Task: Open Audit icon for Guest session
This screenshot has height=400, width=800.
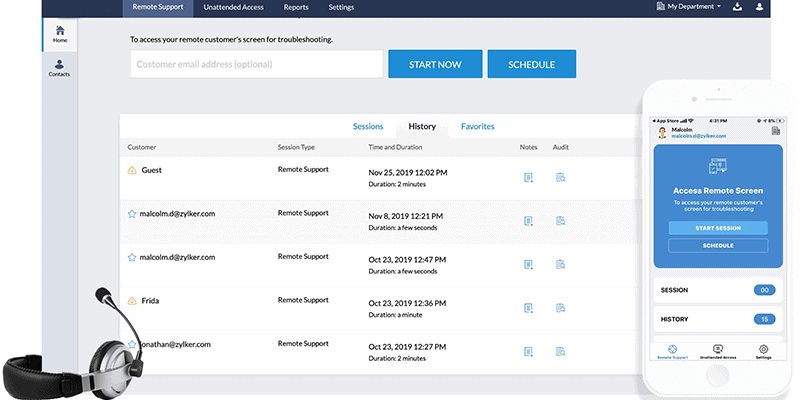Action: (x=560, y=178)
